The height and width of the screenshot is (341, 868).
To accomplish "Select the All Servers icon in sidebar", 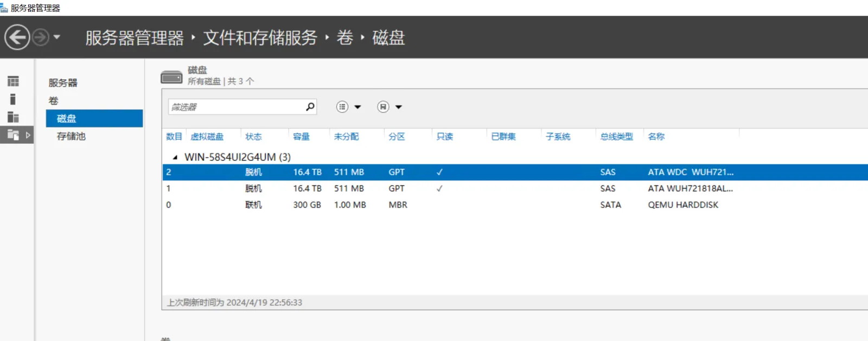I will click(x=13, y=117).
